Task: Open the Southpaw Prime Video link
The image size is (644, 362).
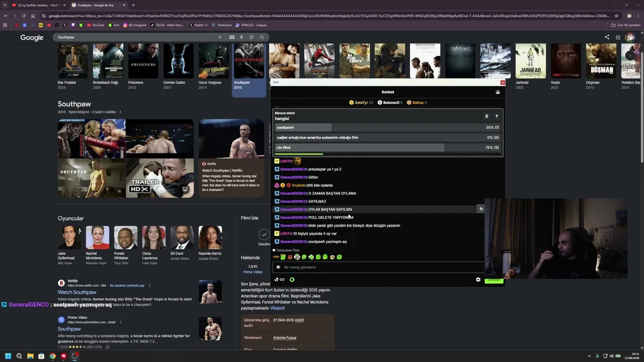Action: [69, 329]
